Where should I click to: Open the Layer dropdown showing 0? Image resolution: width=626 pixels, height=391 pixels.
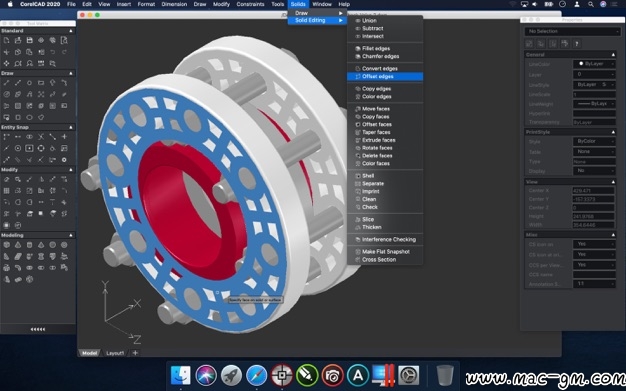tap(594, 74)
